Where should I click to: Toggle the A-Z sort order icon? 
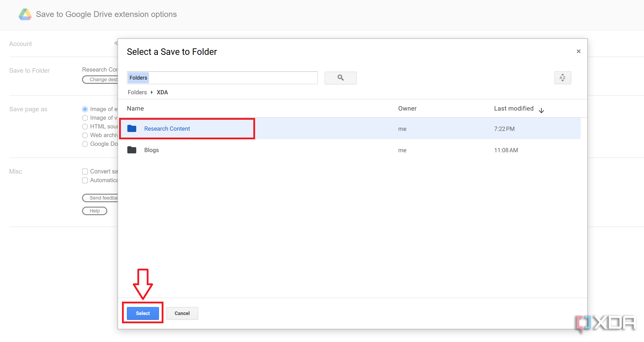point(563,78)
